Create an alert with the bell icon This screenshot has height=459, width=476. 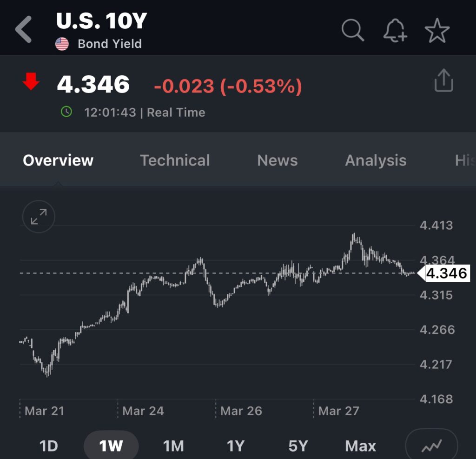coord(395,31)
